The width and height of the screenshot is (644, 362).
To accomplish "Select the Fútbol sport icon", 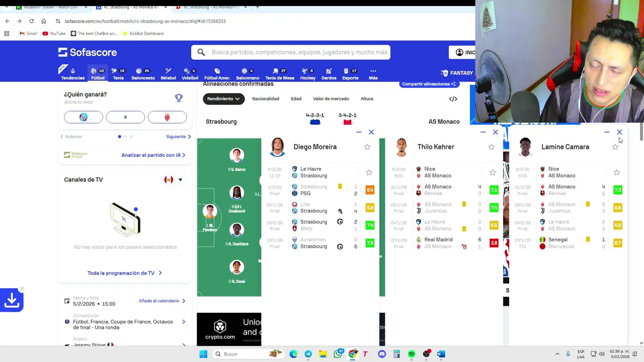I will [x=98, y=74].
